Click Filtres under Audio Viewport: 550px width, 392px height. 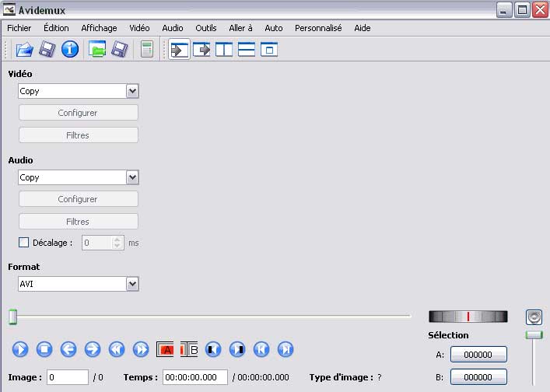tap(79, 222)
